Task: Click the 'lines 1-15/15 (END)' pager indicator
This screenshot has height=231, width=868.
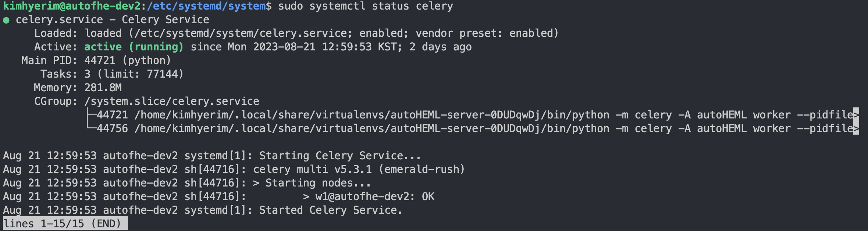Action: 65,224
